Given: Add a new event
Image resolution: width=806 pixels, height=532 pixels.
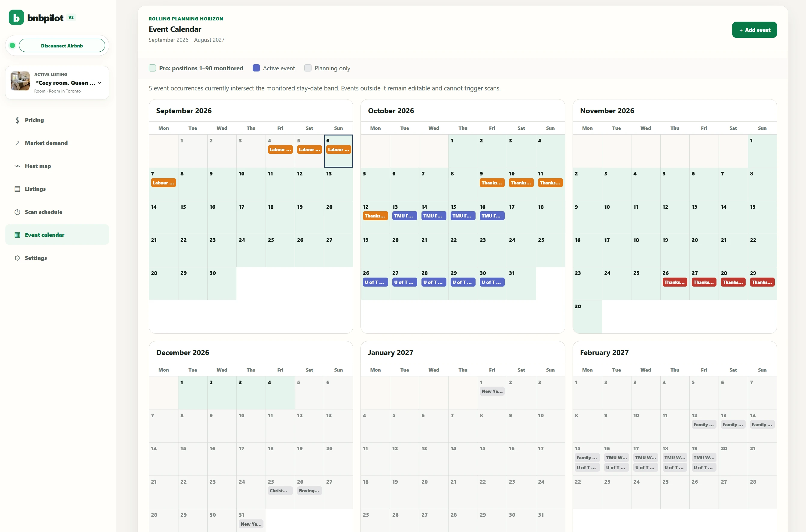Looking at the screenshot, I should coord(754,30).
